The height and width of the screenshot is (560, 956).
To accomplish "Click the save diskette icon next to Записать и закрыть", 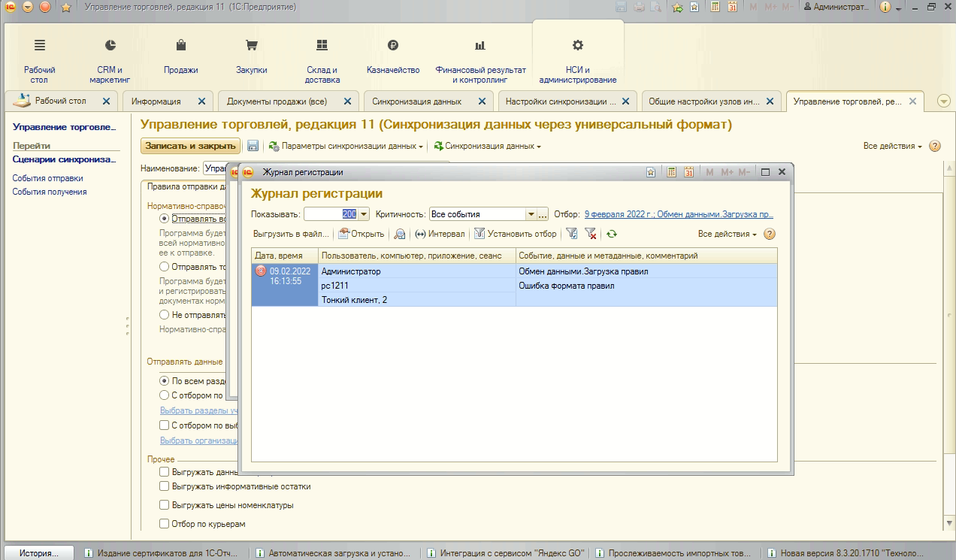I will coord(253,146).
